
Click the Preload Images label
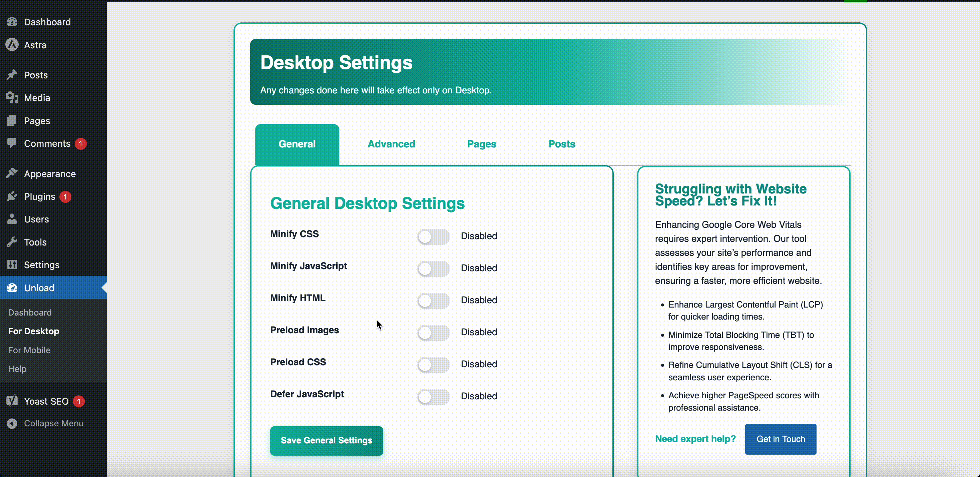pos(304,330)
